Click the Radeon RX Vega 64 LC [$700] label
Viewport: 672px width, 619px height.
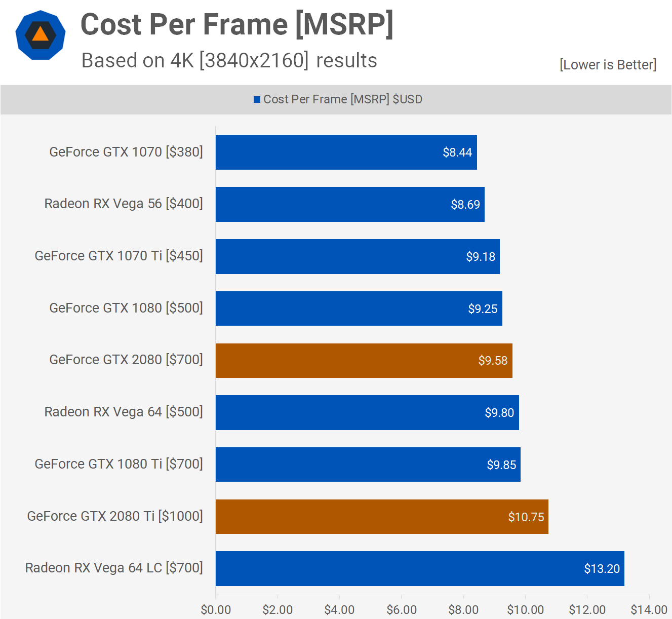pyautogui.click(x=114, y=568)
